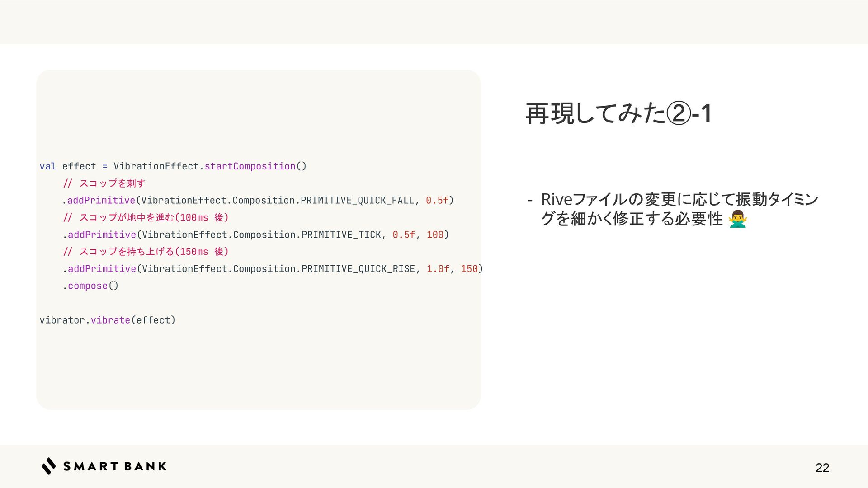Click the man gesturing no emoji

click(737, 219)
